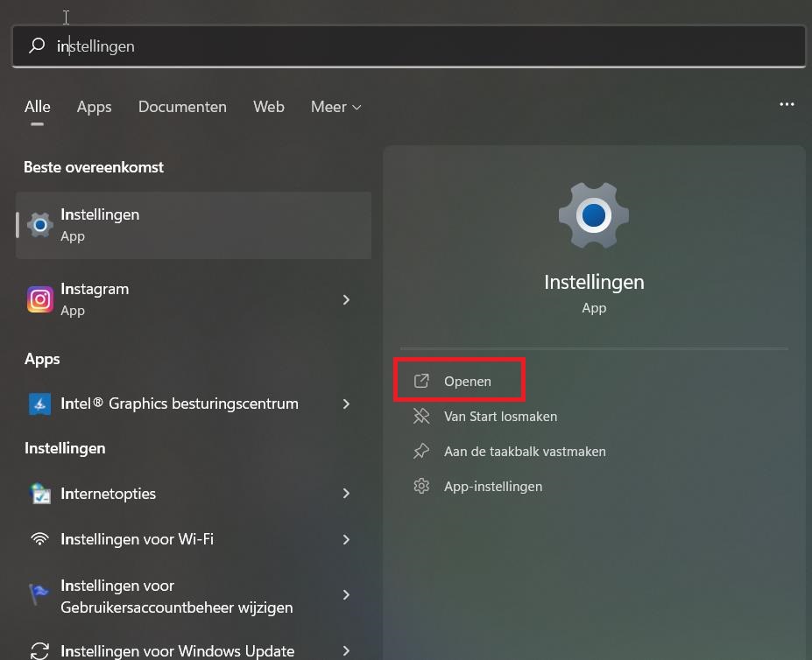Click the search input field

click(420, 46)
